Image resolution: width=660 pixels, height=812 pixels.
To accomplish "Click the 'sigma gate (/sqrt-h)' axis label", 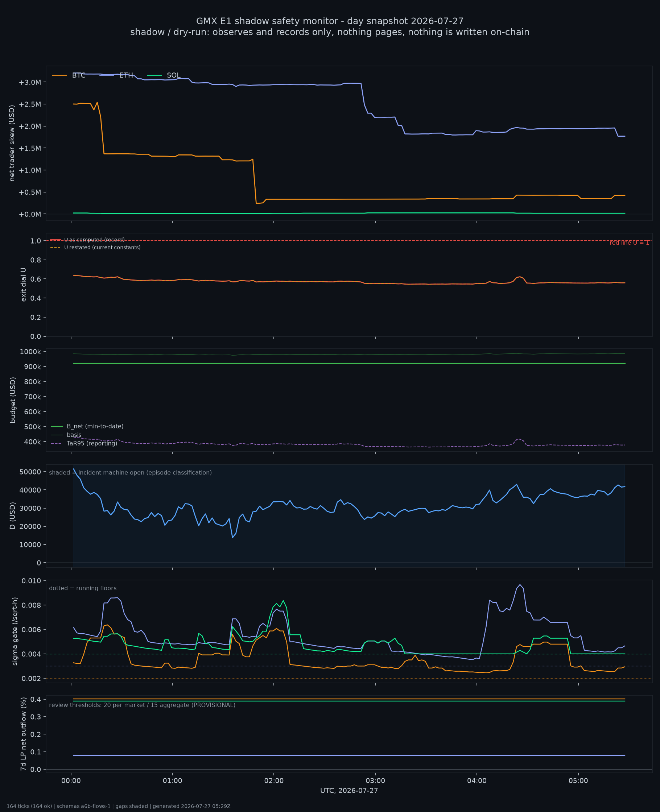I will point(15,631).
